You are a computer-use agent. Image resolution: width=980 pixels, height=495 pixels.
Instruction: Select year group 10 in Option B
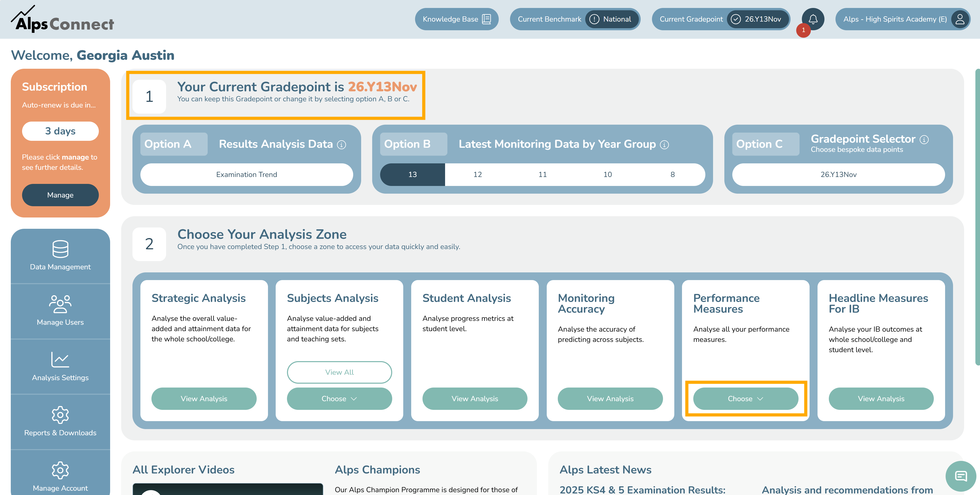click(608, 174)
